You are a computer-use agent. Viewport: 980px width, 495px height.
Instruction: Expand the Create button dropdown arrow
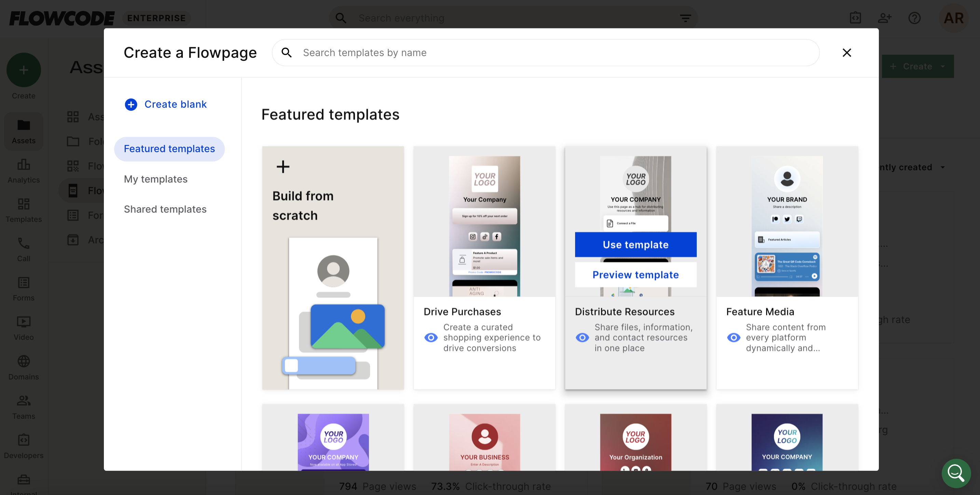(942, 66)
